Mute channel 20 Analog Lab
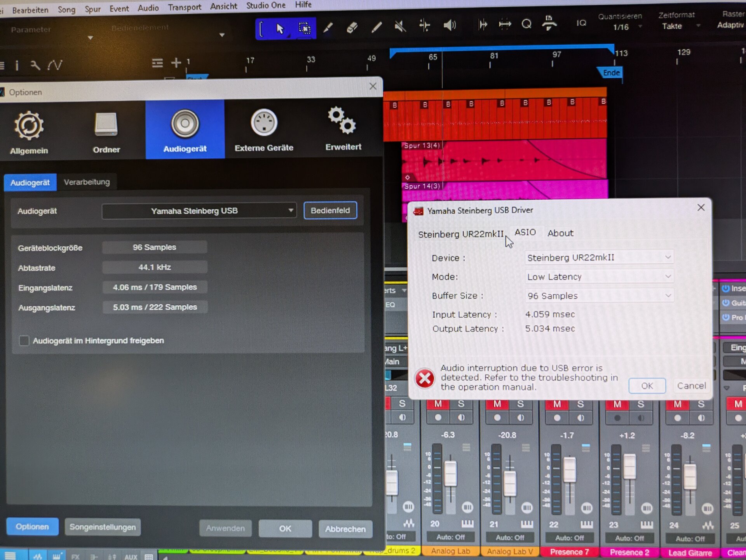Image resolution: width=746 pixels, height=560 pixels. [438, 404]
